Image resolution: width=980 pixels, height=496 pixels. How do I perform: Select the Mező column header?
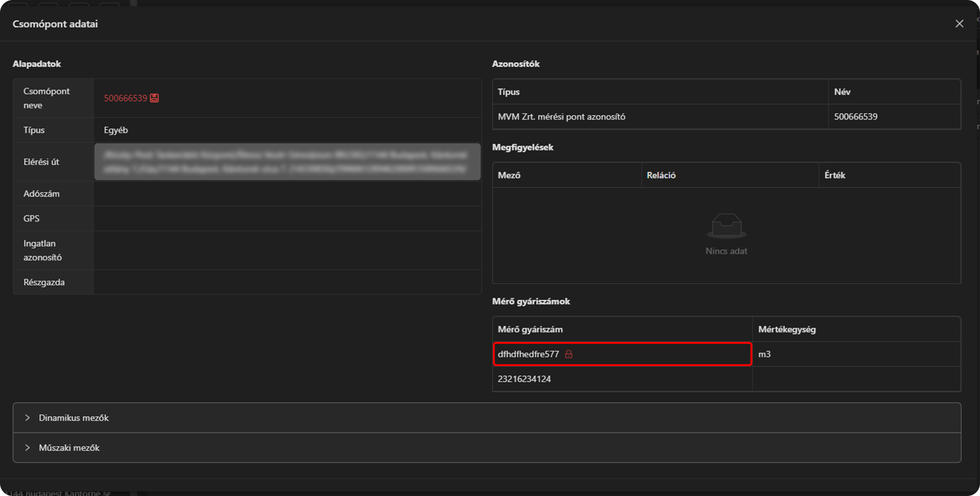(509, 175)
